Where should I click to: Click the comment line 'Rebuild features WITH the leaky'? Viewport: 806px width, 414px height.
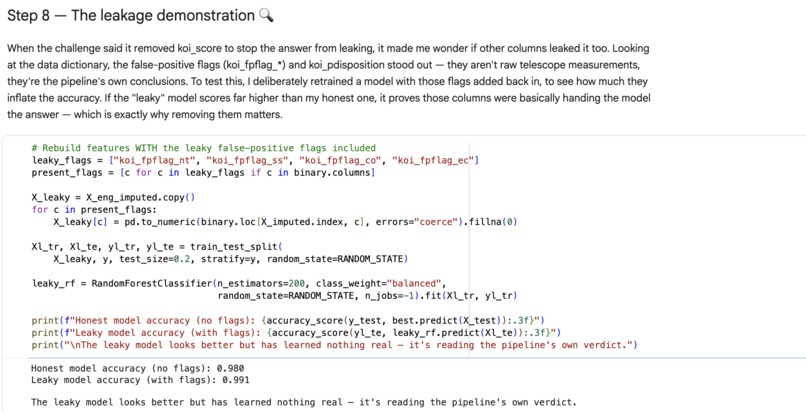click(x=204, y=148)
